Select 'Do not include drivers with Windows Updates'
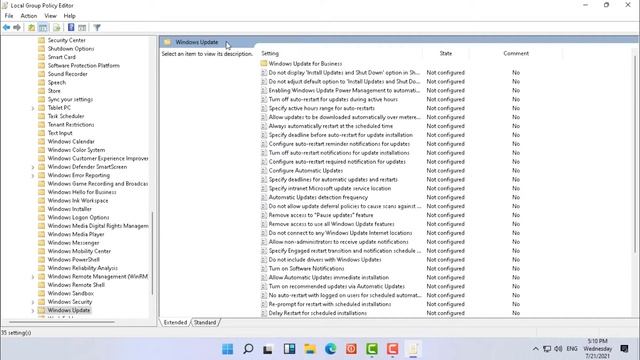Image resolution: width=640 pixels, height=360 pixels. point(325,260)
